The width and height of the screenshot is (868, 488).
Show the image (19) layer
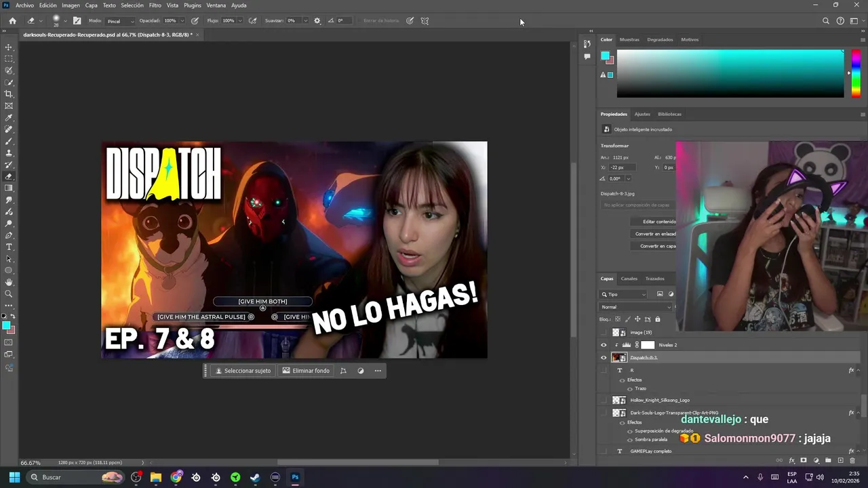pyautogui.click(x=604, y=333)
